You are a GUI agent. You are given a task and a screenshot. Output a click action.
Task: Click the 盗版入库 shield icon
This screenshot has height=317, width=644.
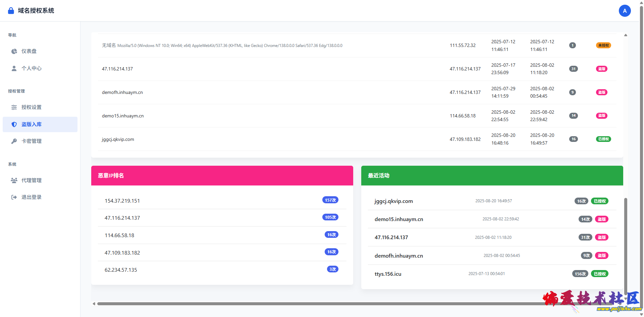pos(14,124)
